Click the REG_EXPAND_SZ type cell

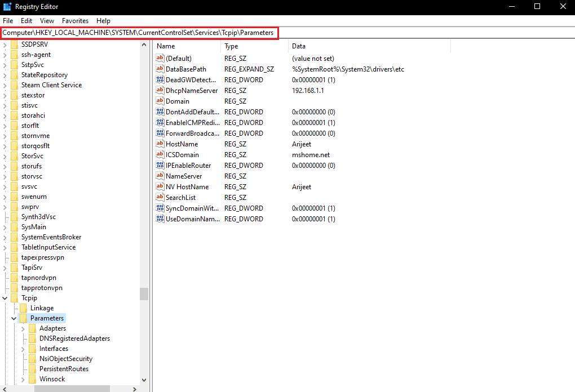point(249,69)
